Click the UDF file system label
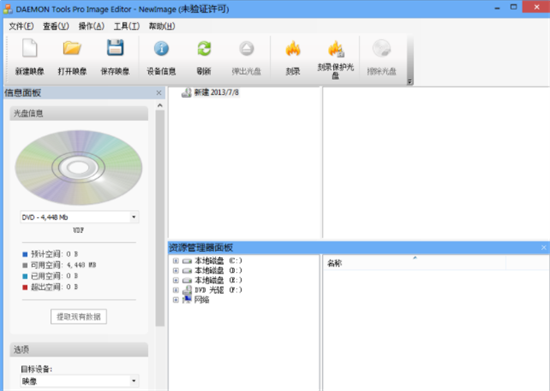 click(78, 230)
